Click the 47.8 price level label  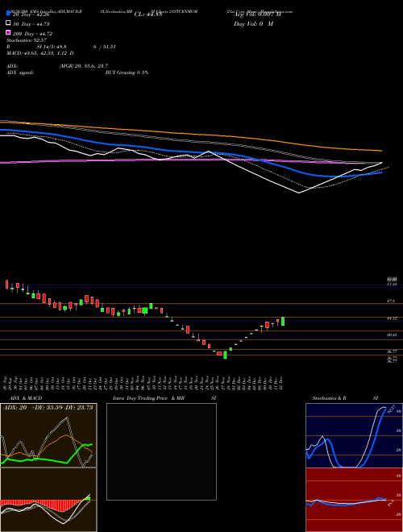[390, 301]
